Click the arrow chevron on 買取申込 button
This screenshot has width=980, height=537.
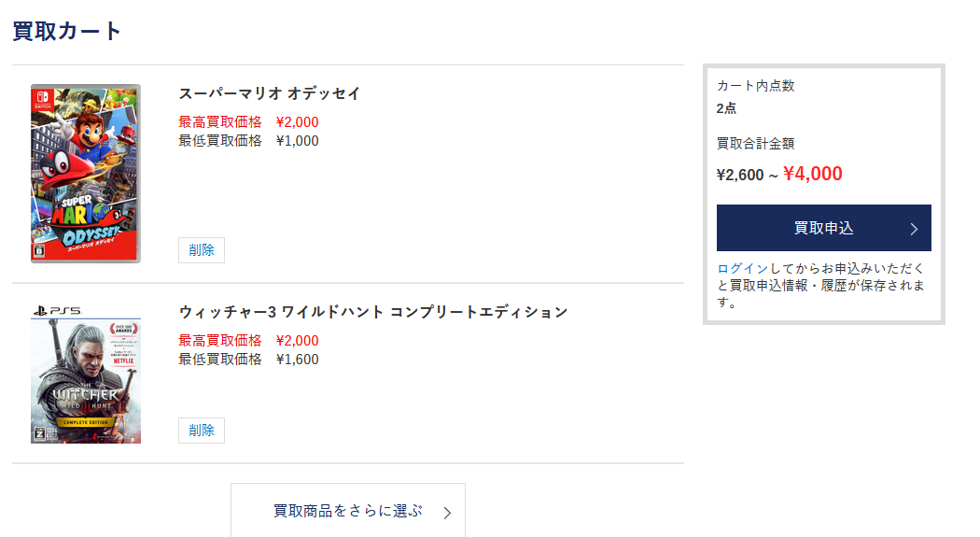914,229
